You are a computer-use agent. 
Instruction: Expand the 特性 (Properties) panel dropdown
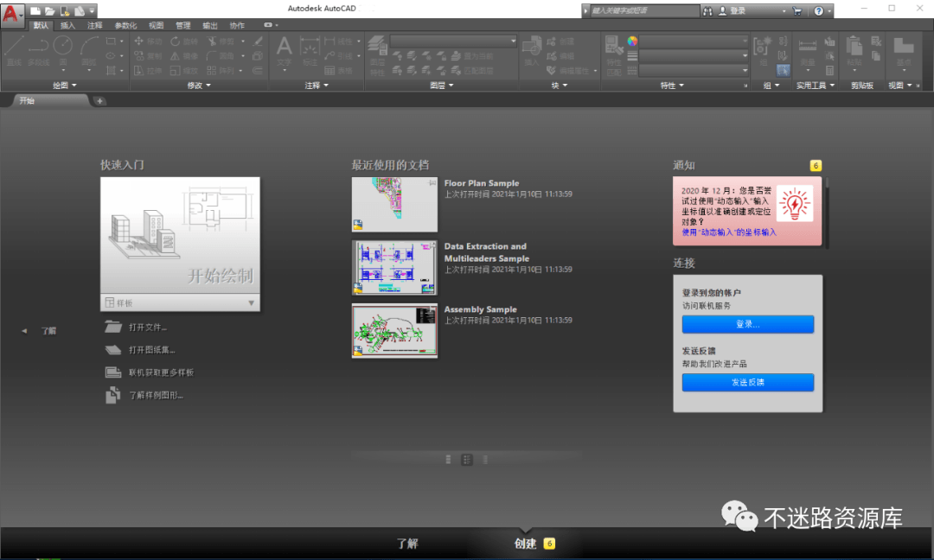click(x=672, y=86)
